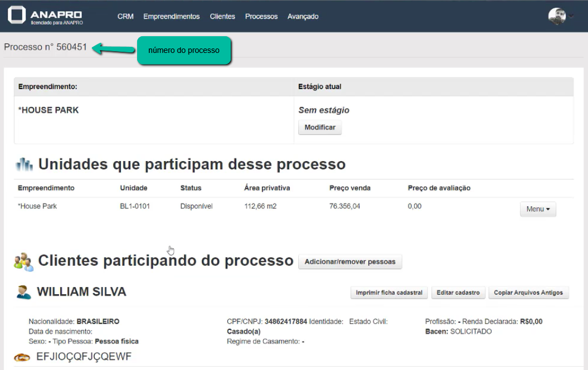Open the user profile avatar menu
588x370 pixels.
(x=557, y=16)
